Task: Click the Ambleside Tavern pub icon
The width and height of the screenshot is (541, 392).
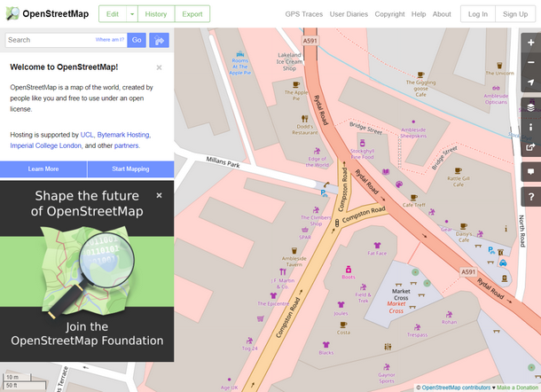Action: coord(294,250)
